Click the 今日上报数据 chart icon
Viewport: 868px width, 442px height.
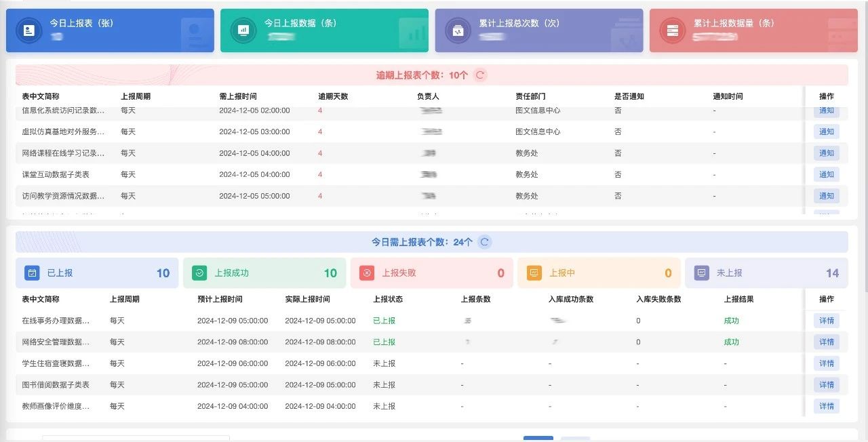[243, 31]
